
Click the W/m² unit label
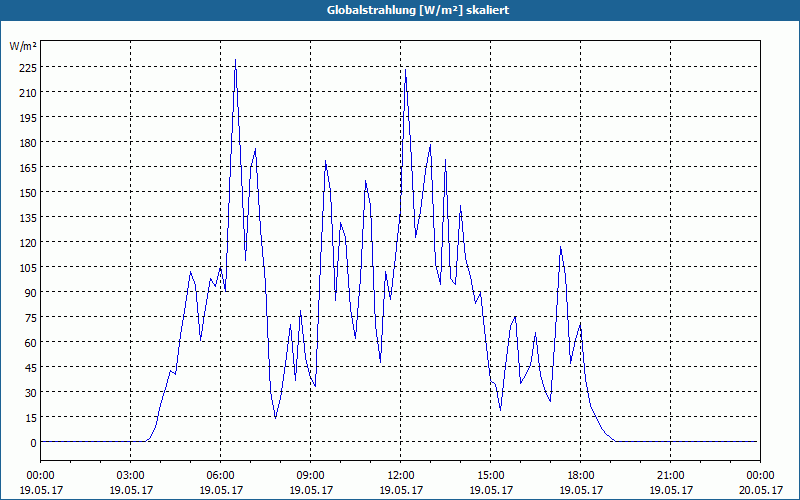23,46
